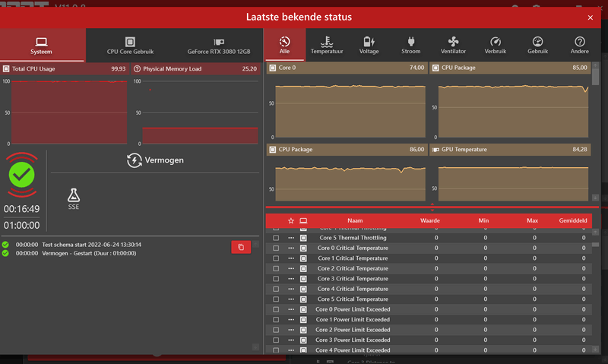
Task: Switch to the Stroom plug filter
Action: coord(410,45)
